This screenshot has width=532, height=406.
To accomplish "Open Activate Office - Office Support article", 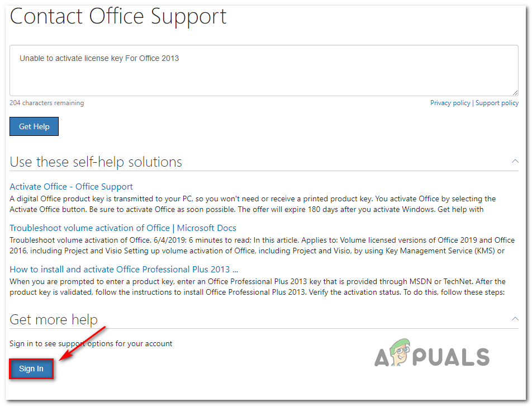I will 71,187.
